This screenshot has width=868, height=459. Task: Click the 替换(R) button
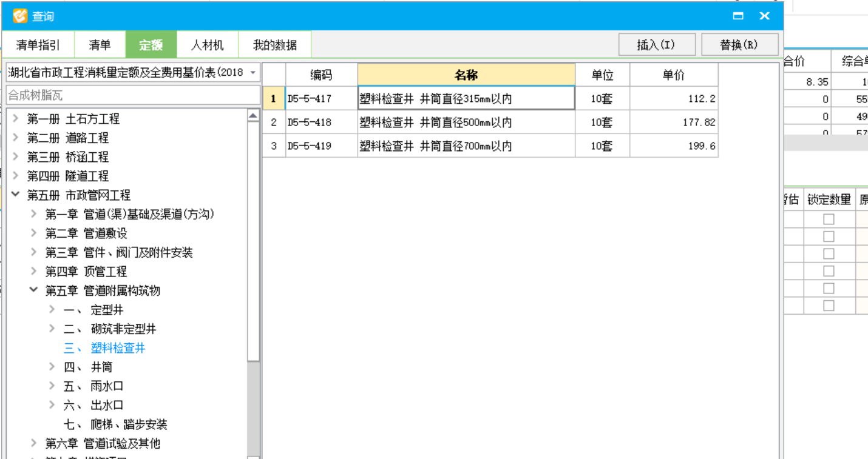739,45
